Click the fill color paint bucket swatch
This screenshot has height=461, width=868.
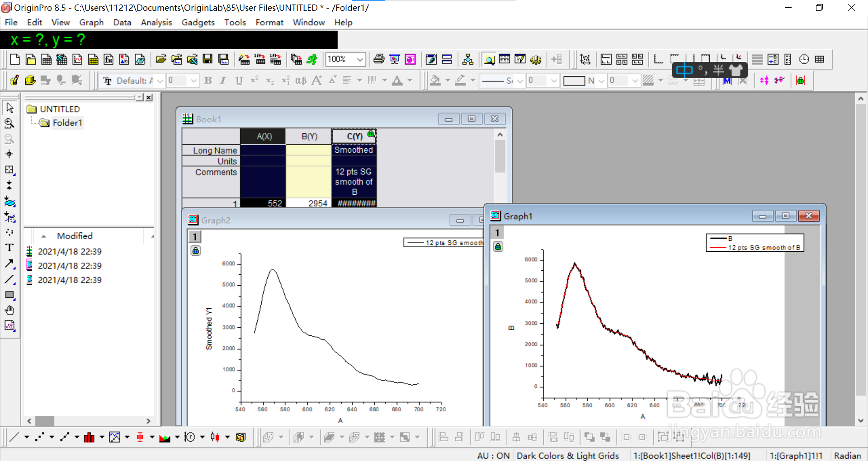tap(435, 80)
